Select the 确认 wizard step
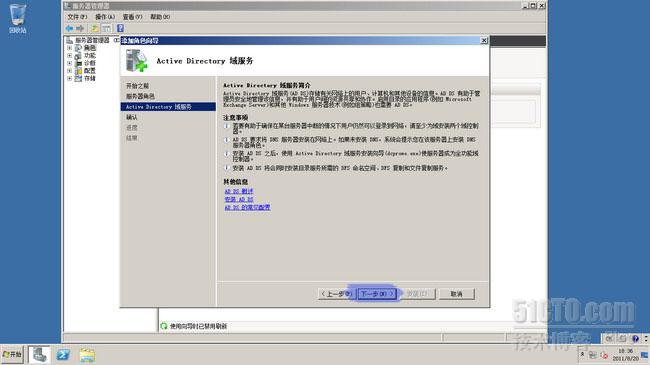This screenshot has height=365, width=650. [132, 117]
